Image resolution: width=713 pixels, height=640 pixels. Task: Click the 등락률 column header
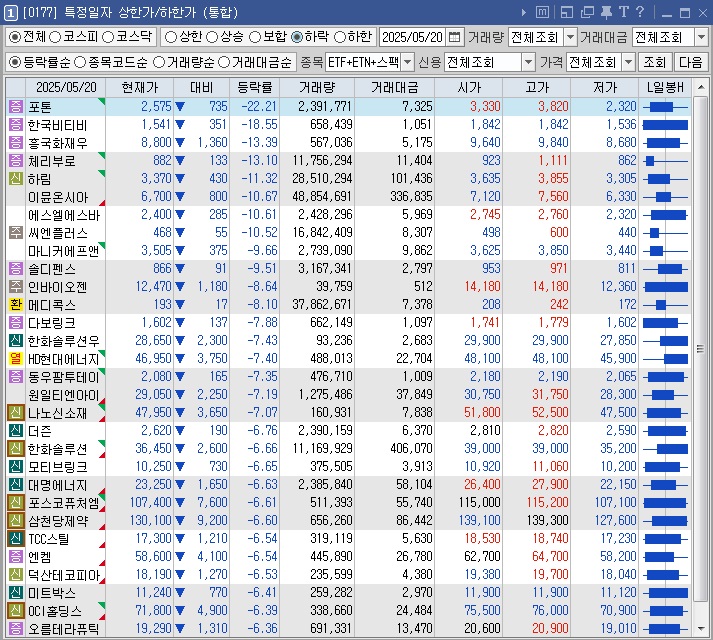[x=255, y=87]
